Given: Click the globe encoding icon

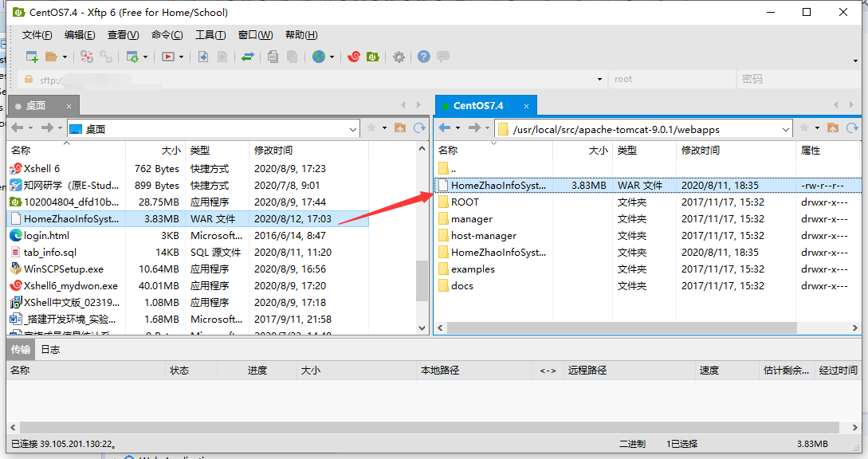Looking at the screenshot, I should tap(318, 57).
